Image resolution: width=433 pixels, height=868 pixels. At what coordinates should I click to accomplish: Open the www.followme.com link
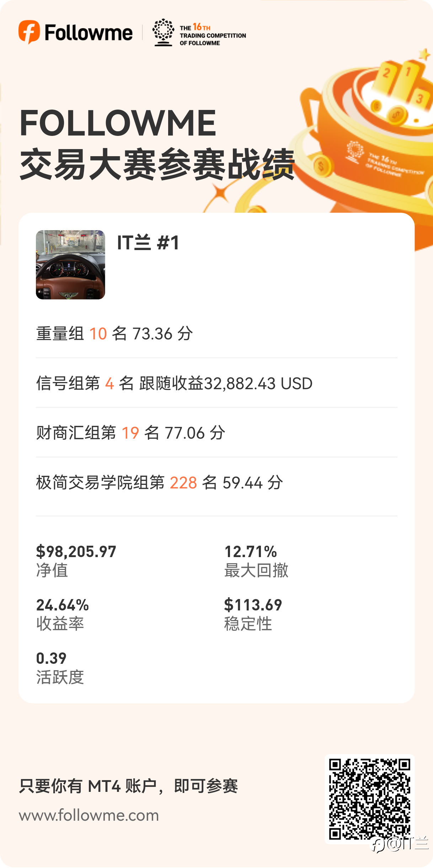89,815
